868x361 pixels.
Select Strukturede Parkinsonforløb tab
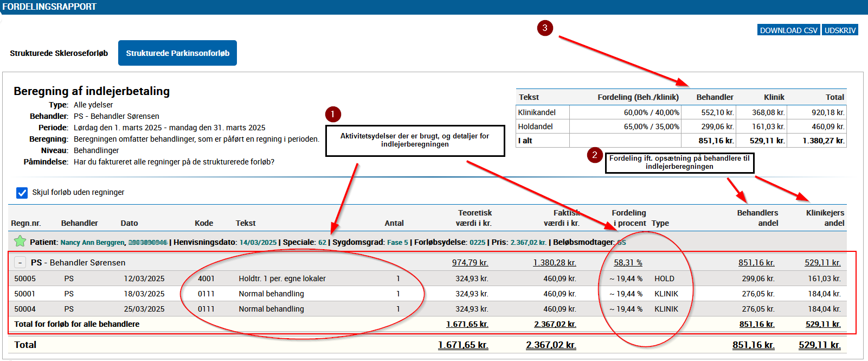[177, 53]
